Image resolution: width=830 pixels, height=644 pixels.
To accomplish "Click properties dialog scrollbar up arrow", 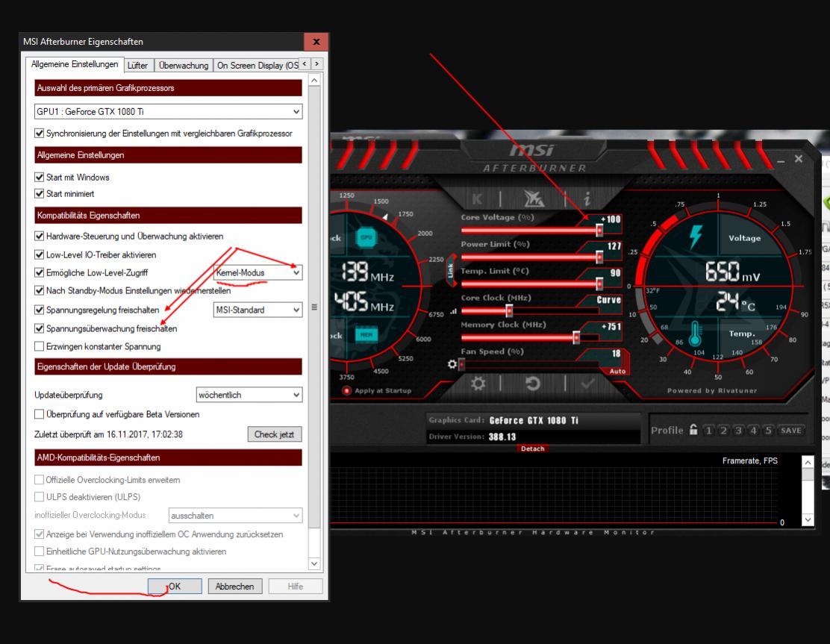I will click(314, 81).
